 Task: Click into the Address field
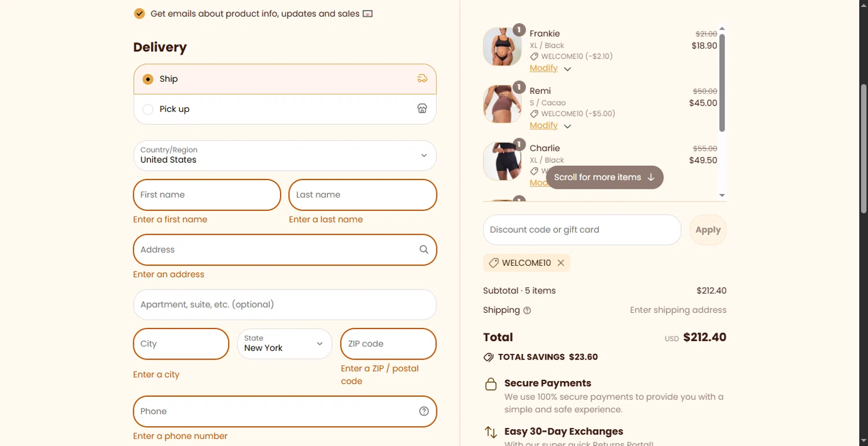[285, 250]
